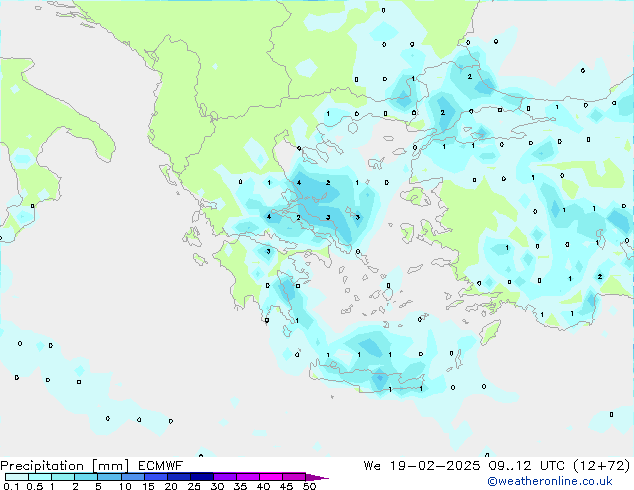The height and width of the screenshot is (490, 634).
Task: Click the 0.1–0.5 mm palest legend swatch
Action: tap(17, 477)
